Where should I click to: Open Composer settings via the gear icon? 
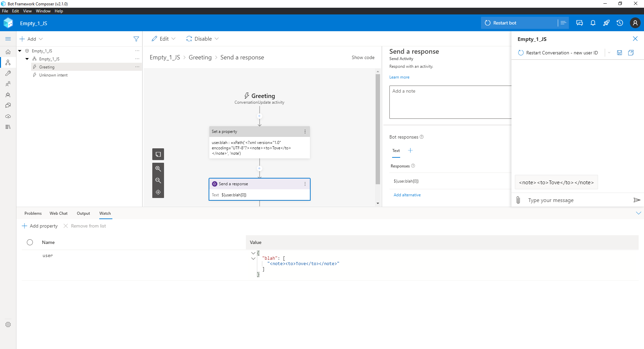point(8,324)
